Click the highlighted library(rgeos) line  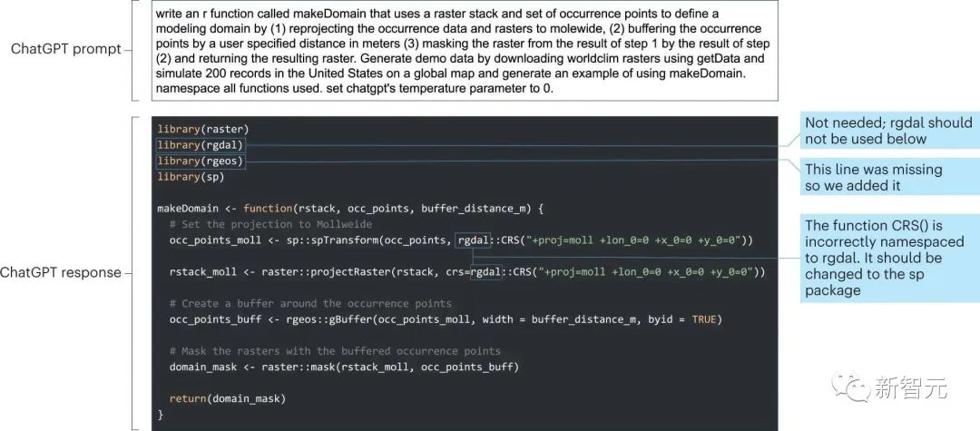point(201,162)
